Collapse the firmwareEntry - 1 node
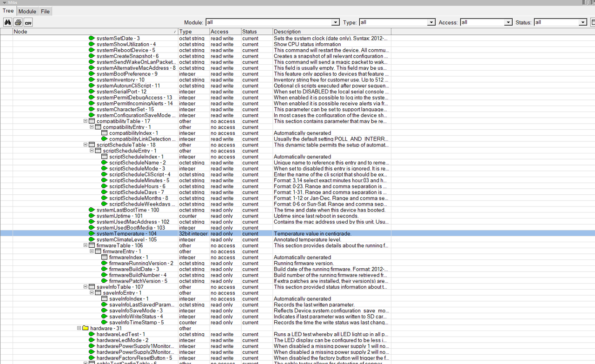 [x=92, y=251]
